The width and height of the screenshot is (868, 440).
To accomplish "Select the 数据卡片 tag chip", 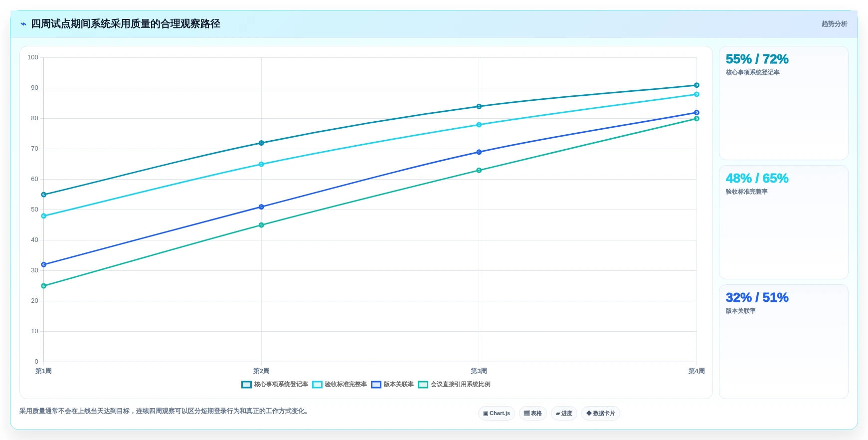I will tap(600, 413).
